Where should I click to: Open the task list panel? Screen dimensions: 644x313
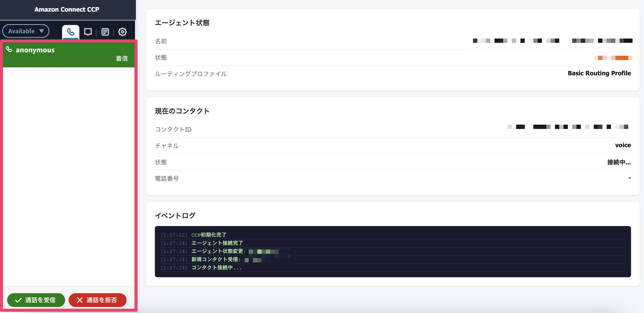[x=105, y=32]
